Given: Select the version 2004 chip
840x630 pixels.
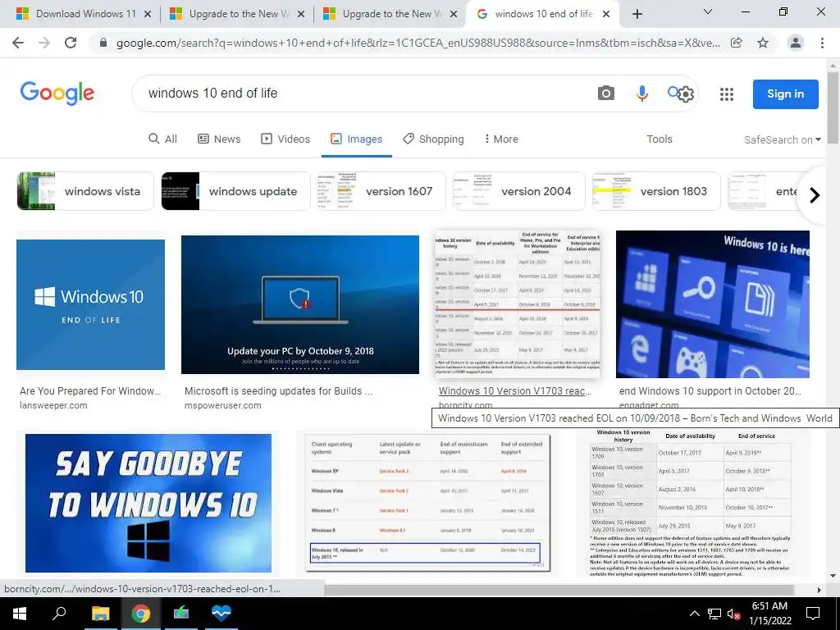Looking at the screenshot, I should click(x=519, y=191).
